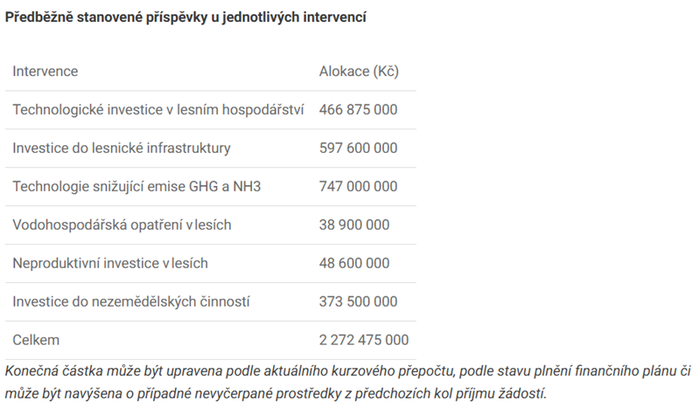Select "Technologické investice v lesním hospodářství" row label
This screenshot has height=408, width=700.
158,110
